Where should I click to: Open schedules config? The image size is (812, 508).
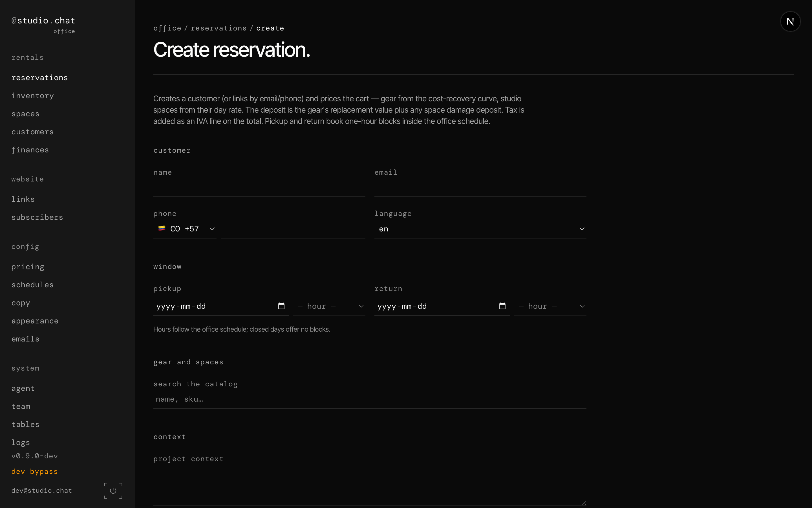pyautogui.click(x=32, y=285)
